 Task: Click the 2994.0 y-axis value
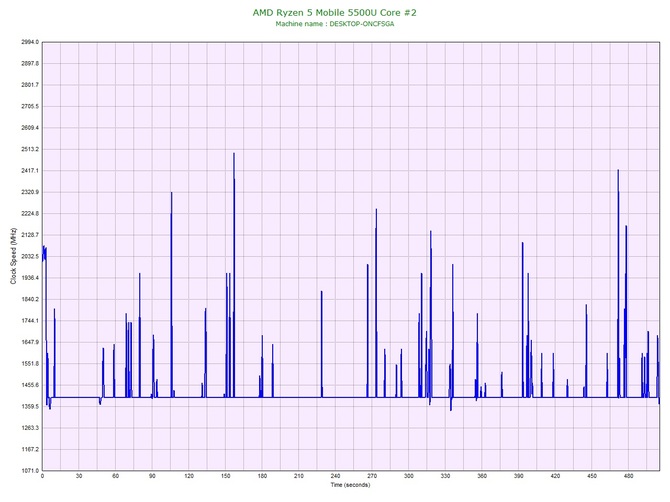30,42
